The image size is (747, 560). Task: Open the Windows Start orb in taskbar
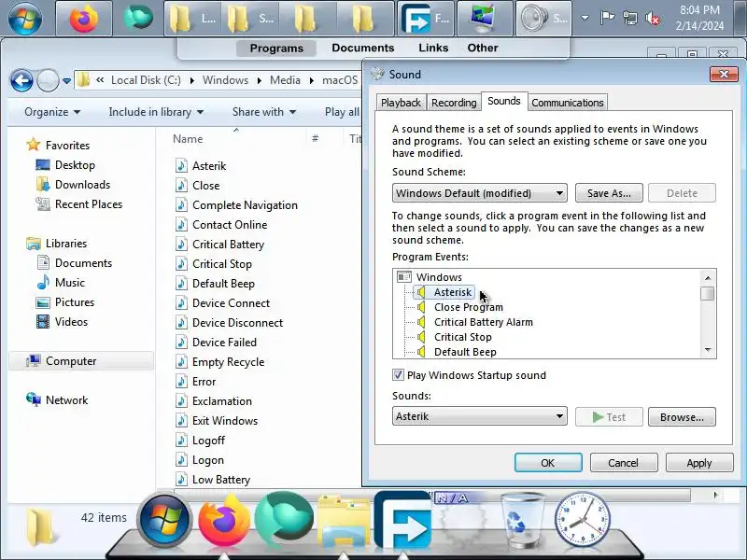[x=25, y=19]
